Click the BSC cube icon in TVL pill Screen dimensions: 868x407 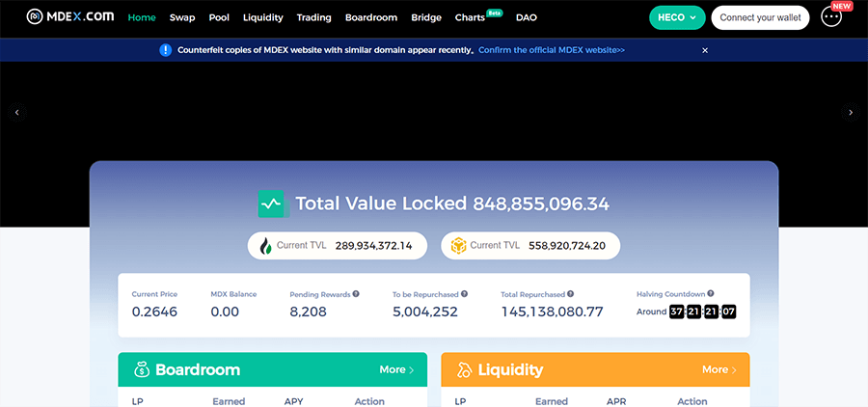click(x=458, y=246)
